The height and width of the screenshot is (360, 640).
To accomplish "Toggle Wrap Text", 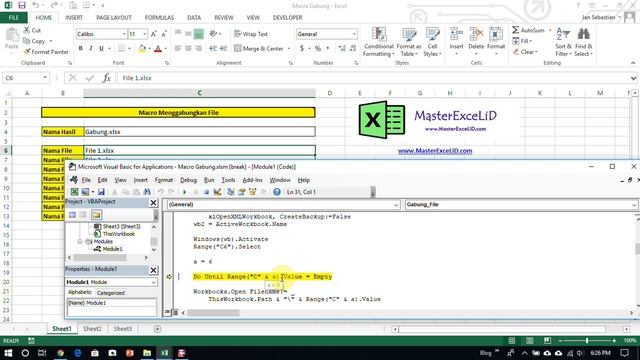I will (251, 34).
